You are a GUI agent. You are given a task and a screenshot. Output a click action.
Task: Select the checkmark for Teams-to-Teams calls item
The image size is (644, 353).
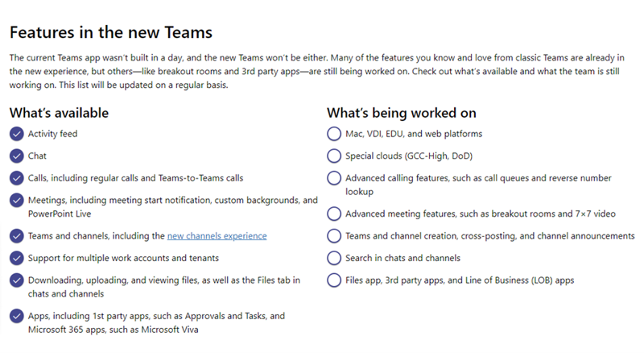coord(16,178)
